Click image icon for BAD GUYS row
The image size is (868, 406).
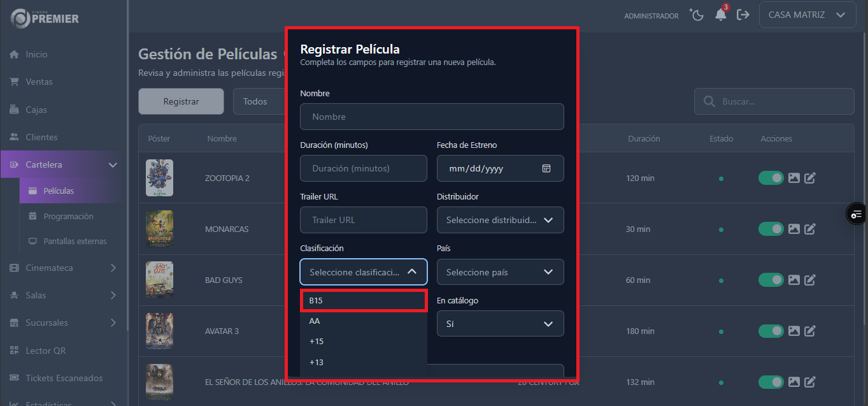[793, 280]
